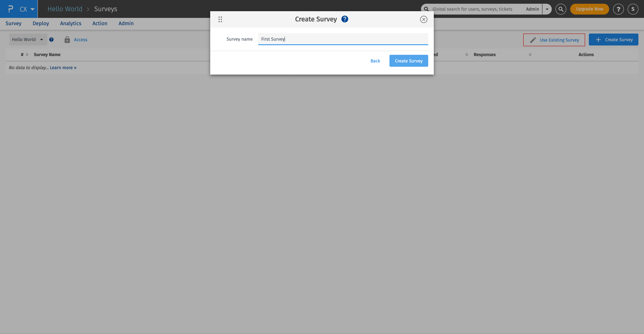Open help beside the Create Survey dialog title

pyautogui.click(x=345, y=19)
